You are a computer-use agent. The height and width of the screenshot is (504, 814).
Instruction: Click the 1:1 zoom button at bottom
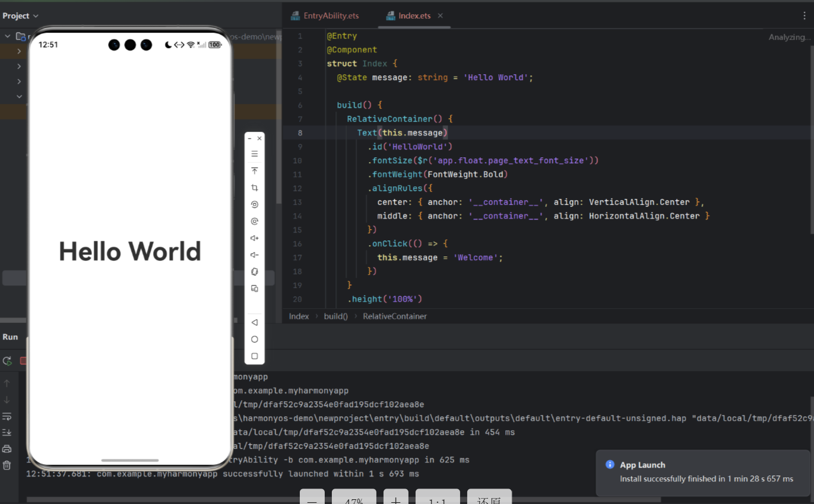tap(438, 497)
